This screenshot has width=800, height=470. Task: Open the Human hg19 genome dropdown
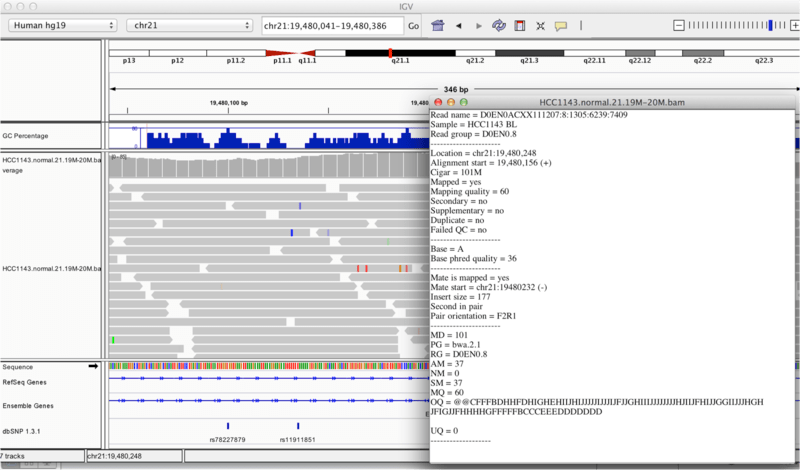coord(62,26)
